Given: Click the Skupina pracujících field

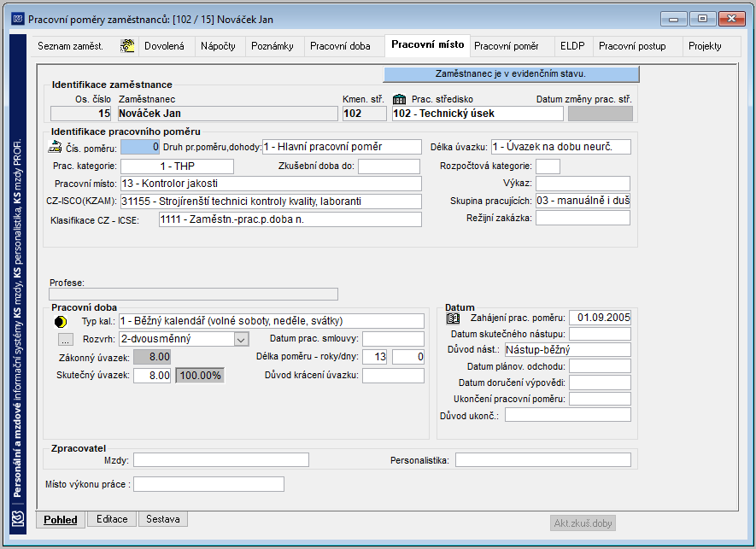Looking at the screenshot, I should pos(583,201).
